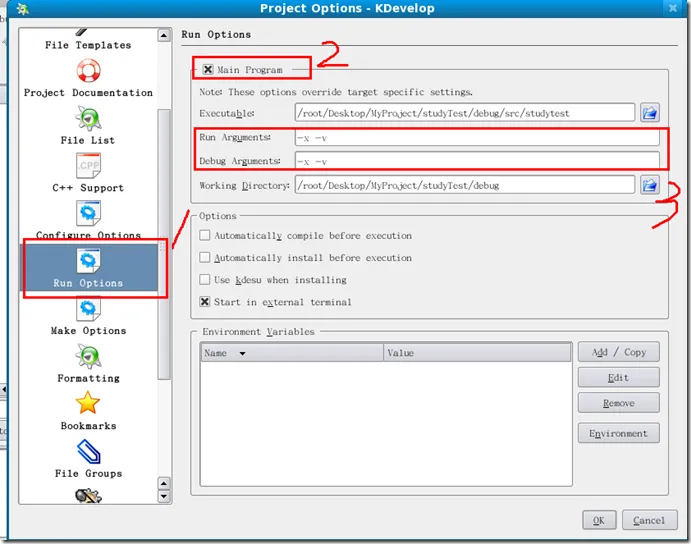
Task: Open the File Groups paperclip icon
Action: (89, 451)
